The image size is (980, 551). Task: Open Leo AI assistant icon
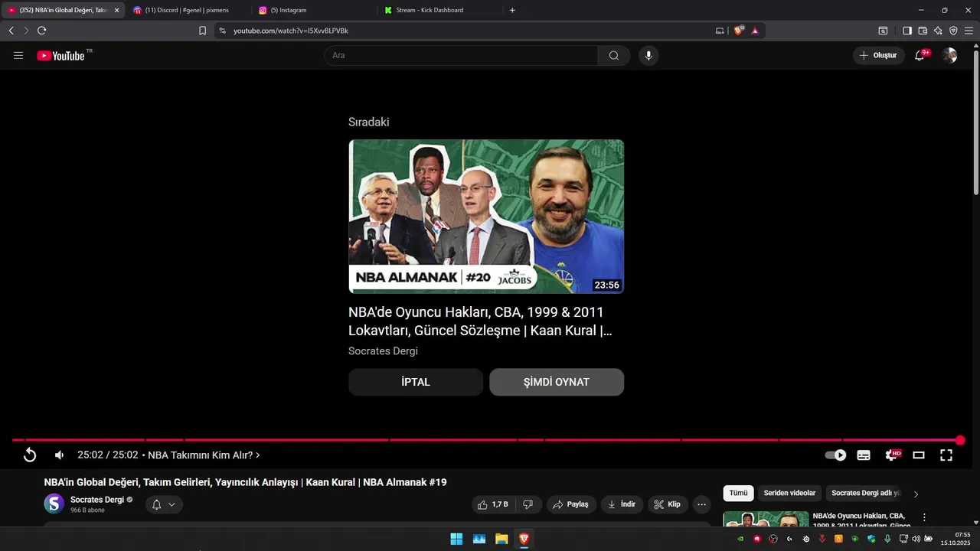(938, 31)
